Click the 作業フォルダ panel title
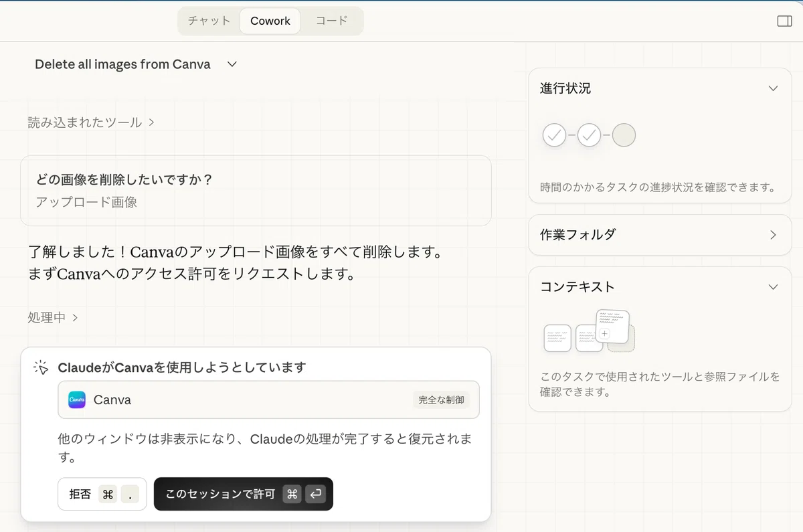The width and height of the screenshot is (803, 532). pos(578,235)
